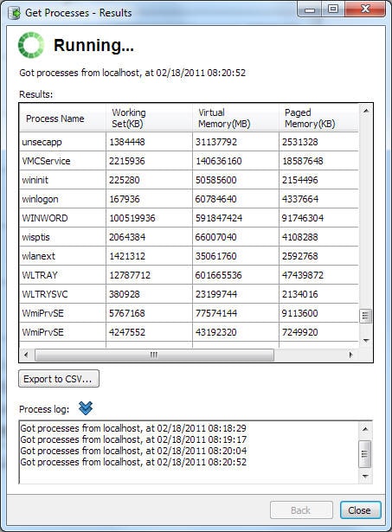Screen dimensions: 392x532
Task: Click process log scrollbar thumb
Action: (x=365, y=453)
